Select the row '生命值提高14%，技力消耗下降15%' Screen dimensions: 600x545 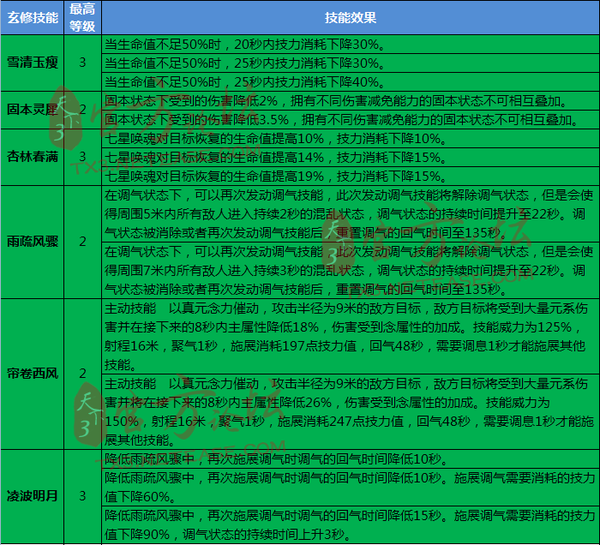click(x=351, y=157)
